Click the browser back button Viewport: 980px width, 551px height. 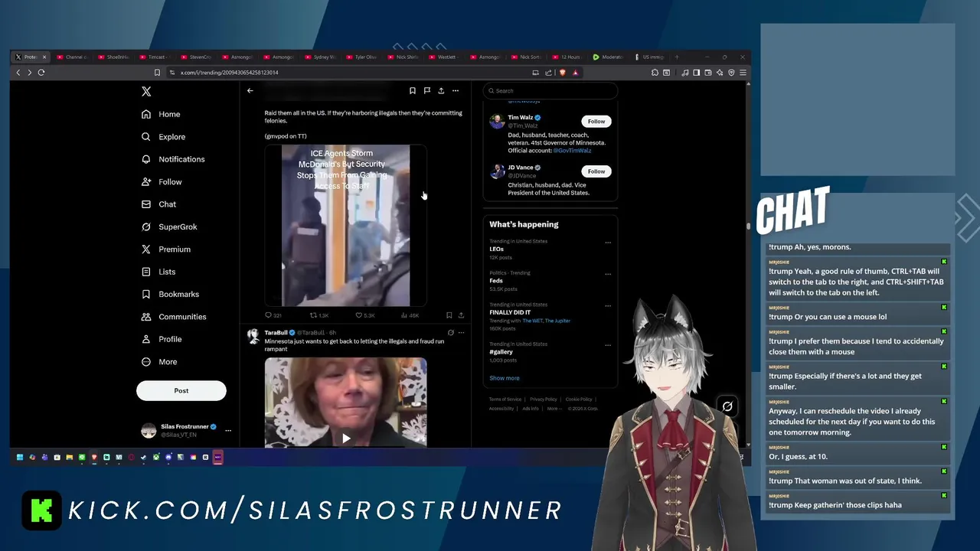click(x=18, y=73)
